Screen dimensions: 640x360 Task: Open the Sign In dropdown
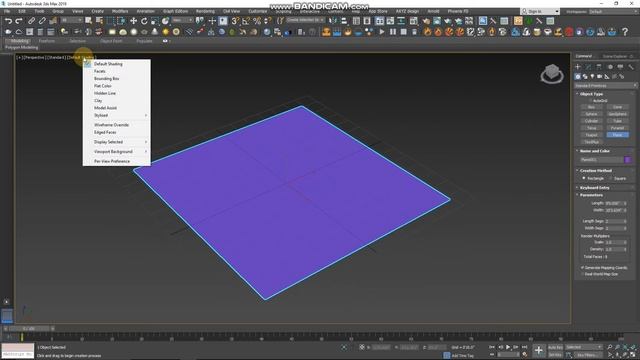(540, 12)
